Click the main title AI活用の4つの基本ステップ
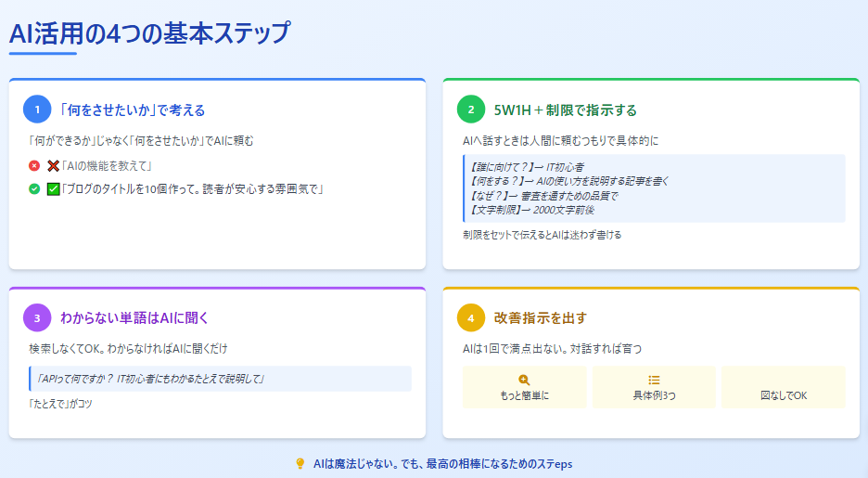The height and width of the screenshot is (478, 868). click(149, 33)
